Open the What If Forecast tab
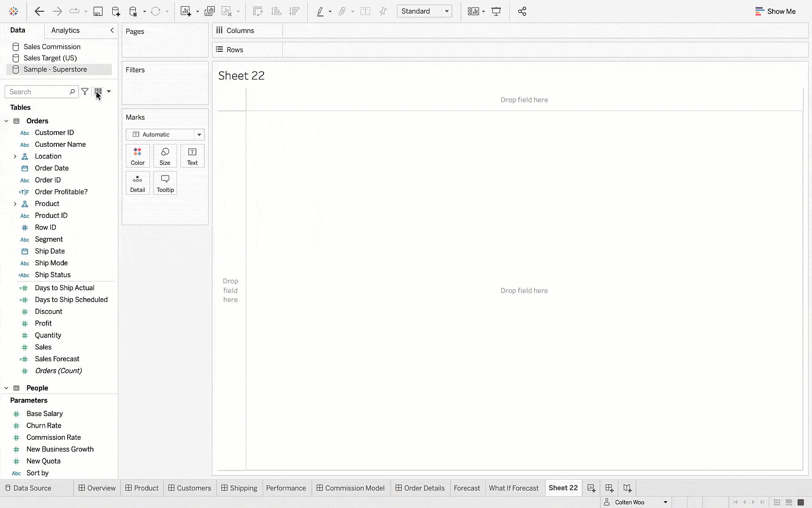 pos(514,488)
